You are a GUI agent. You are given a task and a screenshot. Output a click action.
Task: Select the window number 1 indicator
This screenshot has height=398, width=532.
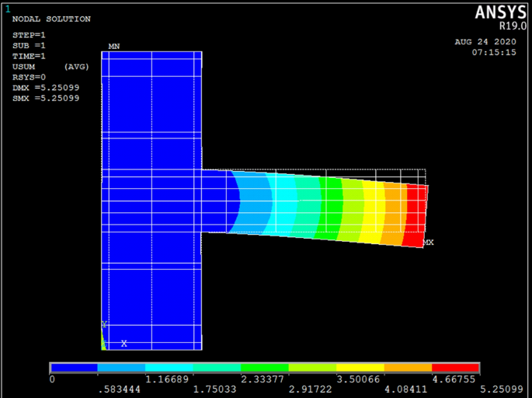(8, 9)
